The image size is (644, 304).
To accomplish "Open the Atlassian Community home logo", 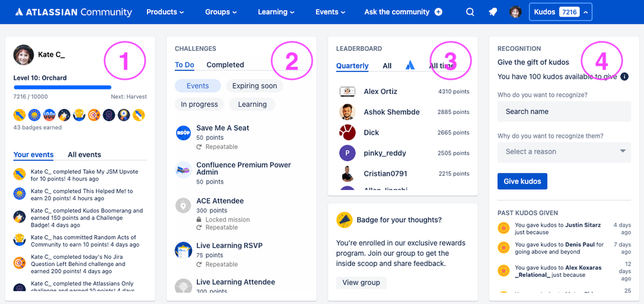I will point(73,12).
